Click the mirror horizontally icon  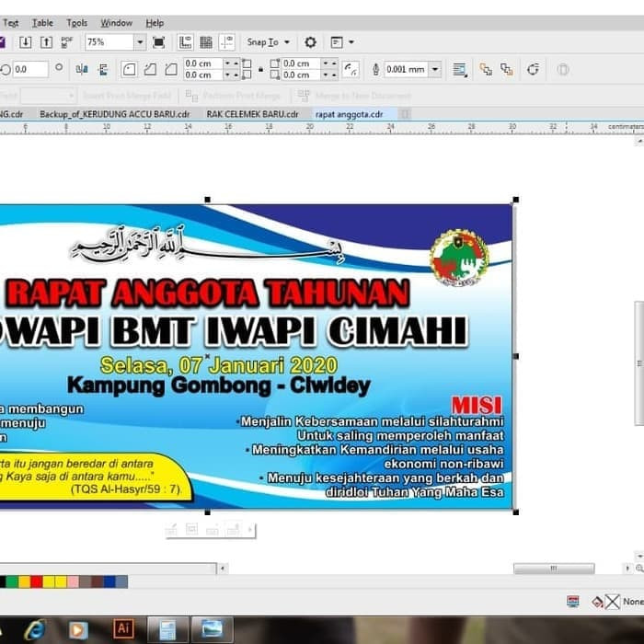point(82,69)
